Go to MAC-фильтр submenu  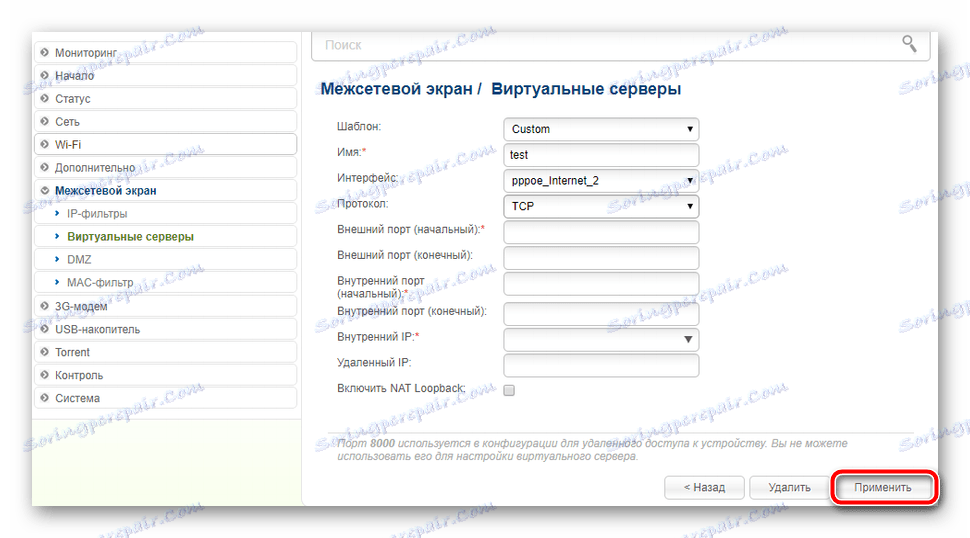point(165,282)
